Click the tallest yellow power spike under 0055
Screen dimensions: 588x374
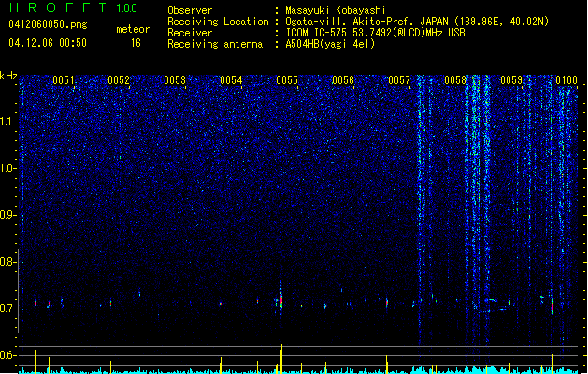pos(281,359)
